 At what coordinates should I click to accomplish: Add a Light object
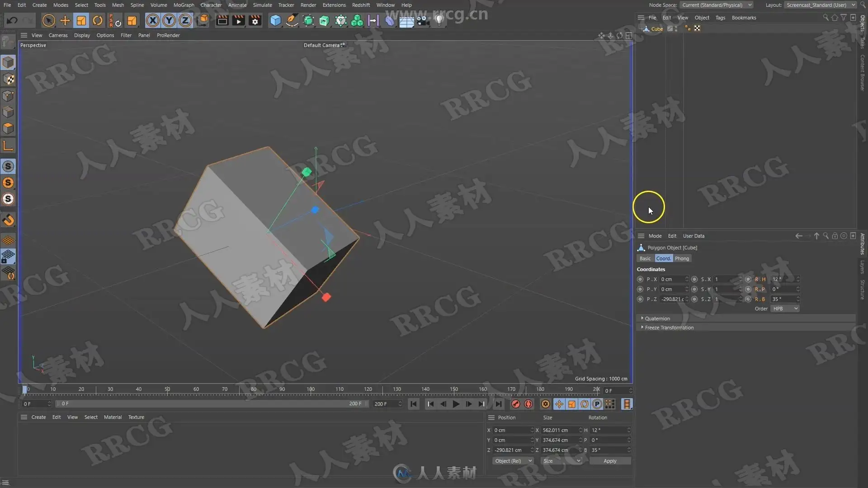click(x=439, y=20)
